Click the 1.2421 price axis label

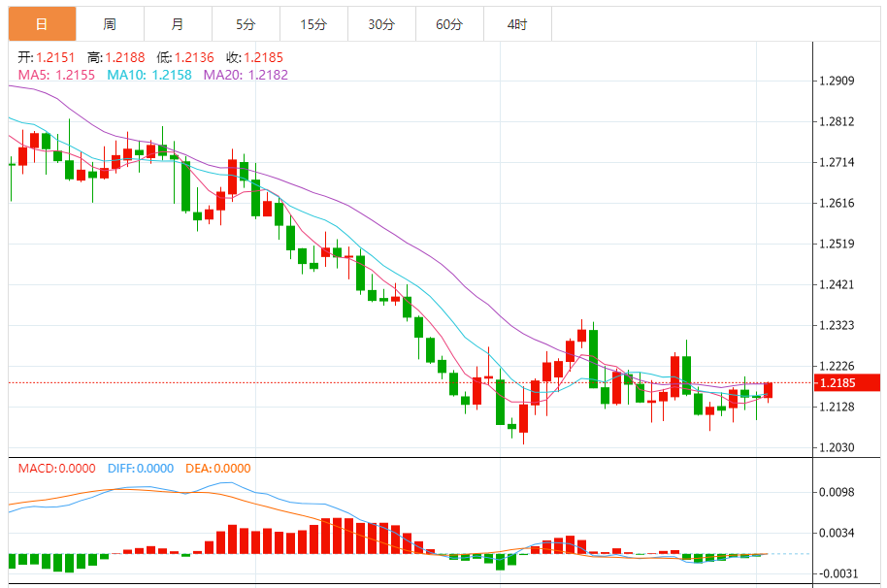(837, 284)
